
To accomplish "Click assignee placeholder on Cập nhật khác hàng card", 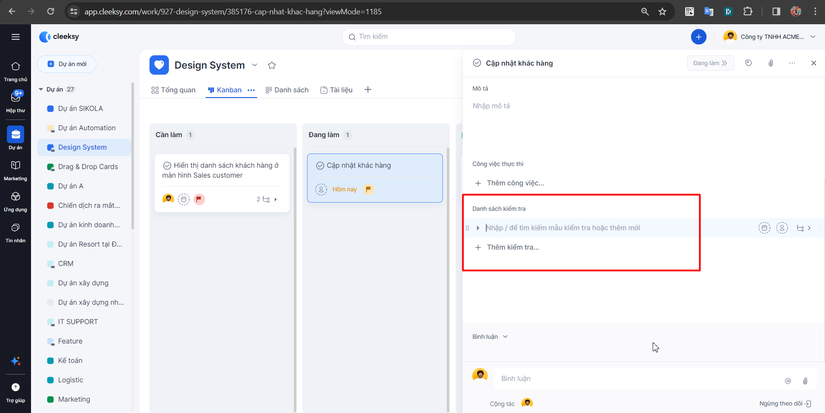I will pyautogui.click(x=321, y=189).
